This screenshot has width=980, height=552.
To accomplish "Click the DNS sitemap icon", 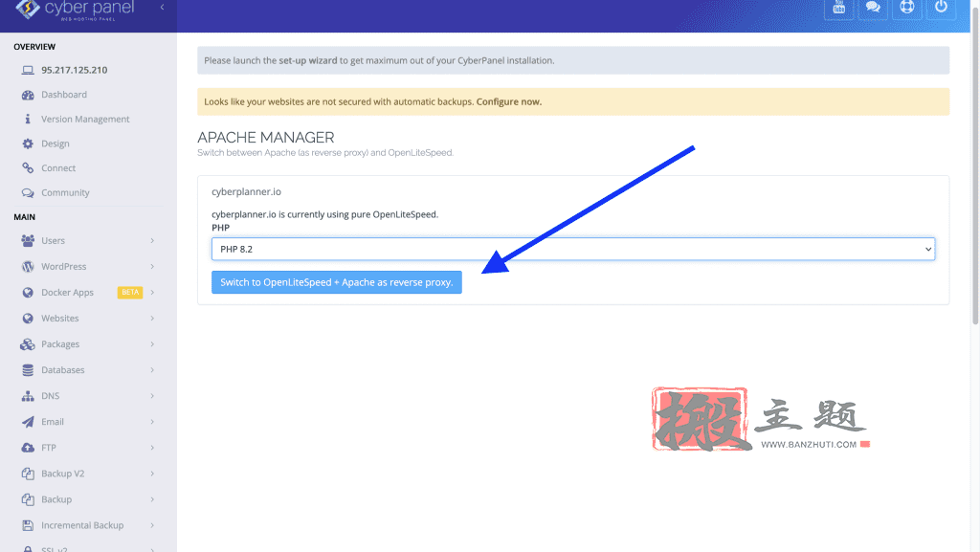I will (28, 396).
